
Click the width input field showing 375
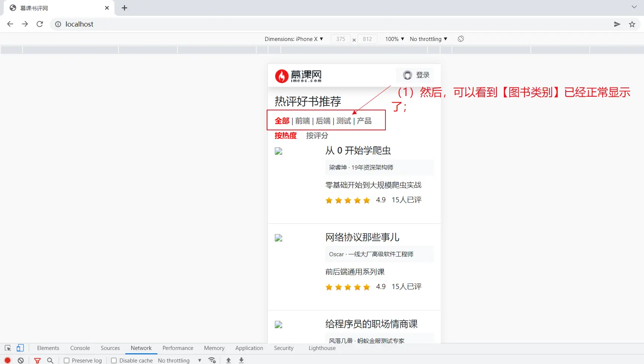pos(340,39)
